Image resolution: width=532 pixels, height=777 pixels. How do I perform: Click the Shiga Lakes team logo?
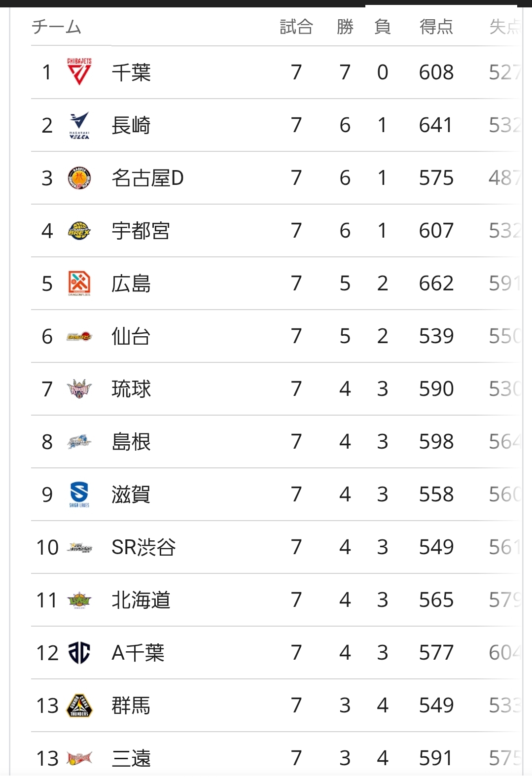[79, 494]
